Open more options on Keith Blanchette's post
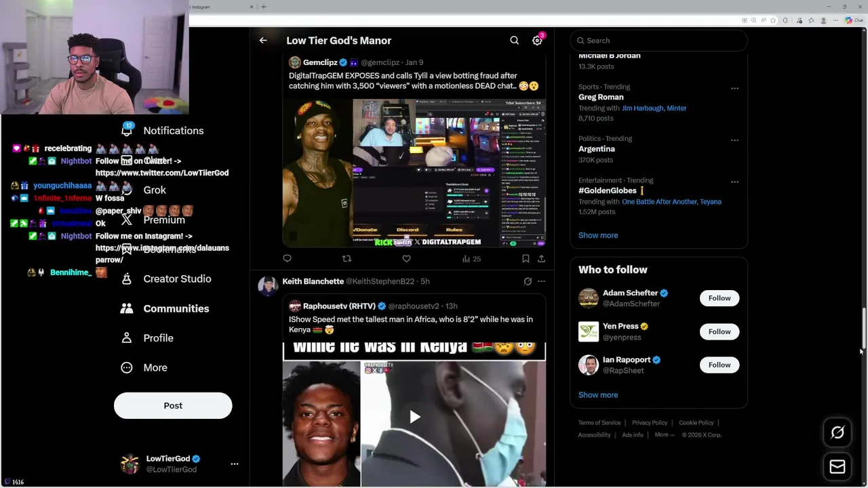 click(541, 281)
